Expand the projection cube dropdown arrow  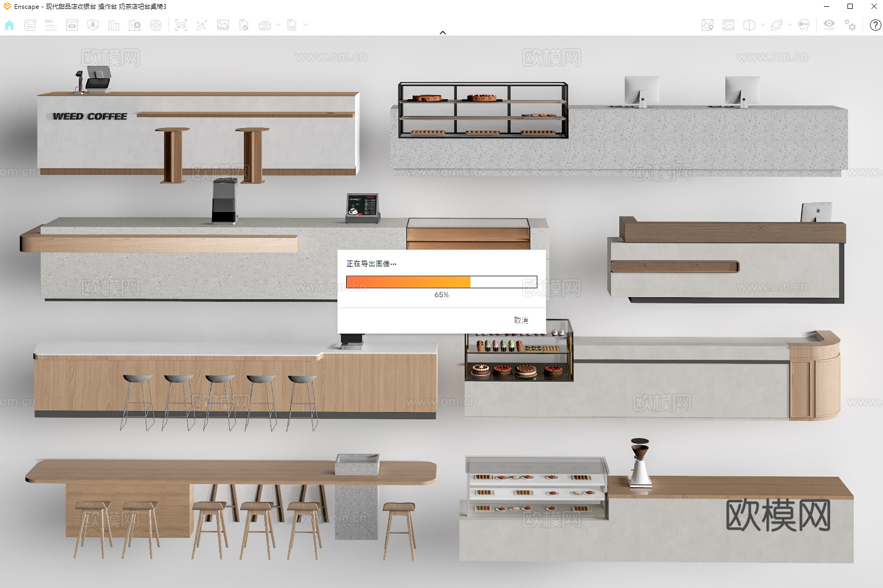tap(763, 25)
